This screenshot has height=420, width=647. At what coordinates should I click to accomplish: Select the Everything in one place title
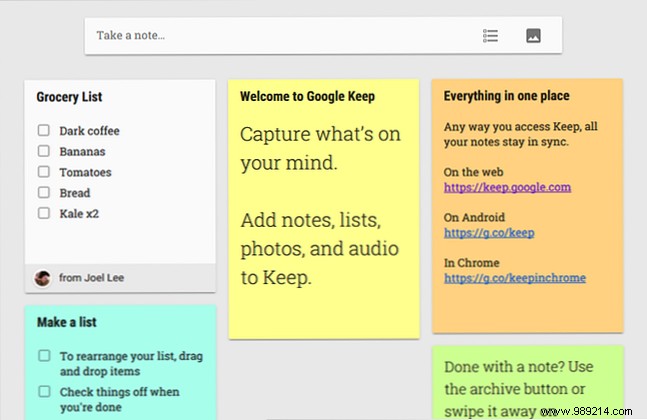click(x=506, y=96)
